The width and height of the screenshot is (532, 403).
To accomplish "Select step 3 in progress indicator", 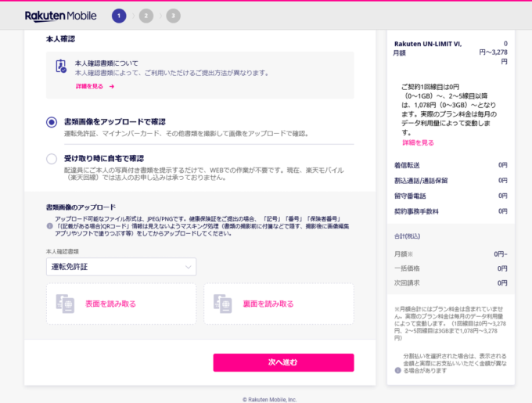I will [x=173, y=16].
